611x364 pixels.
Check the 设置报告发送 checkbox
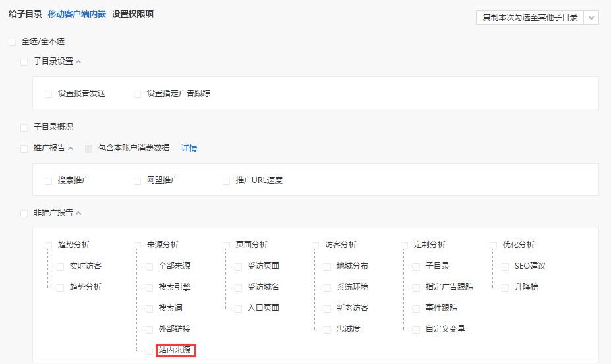click(49, 94)
